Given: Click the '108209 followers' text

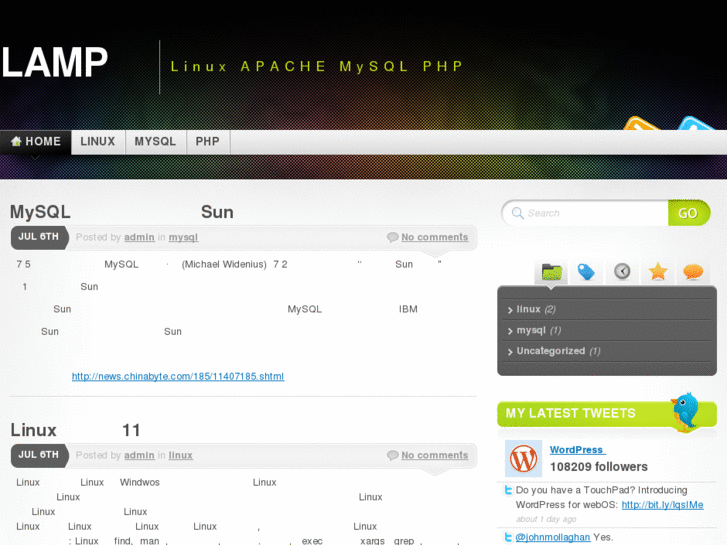Looking at the screenshot, I should (x=599, y=467).
